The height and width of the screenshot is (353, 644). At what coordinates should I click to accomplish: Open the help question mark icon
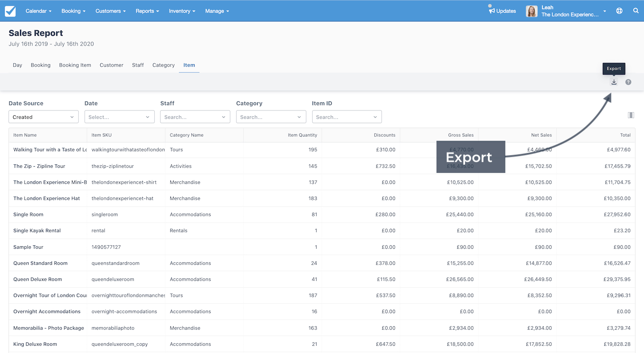(x=628, y=82)
